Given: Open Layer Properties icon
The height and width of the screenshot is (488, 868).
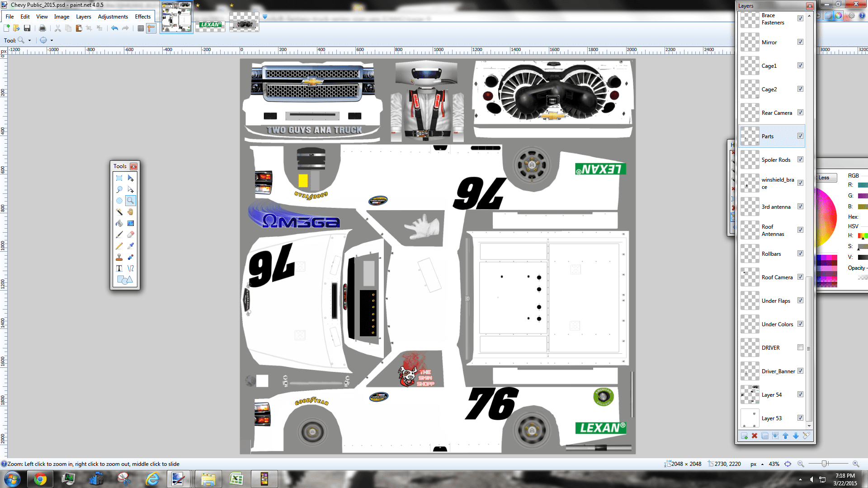Looking at the screenshot, I should [x=806, y=436].
